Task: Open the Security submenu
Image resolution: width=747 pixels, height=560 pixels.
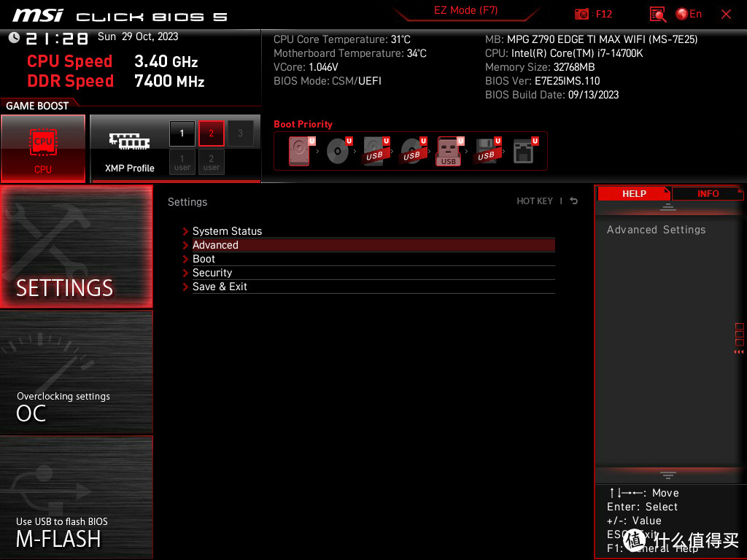Action: [373, 273]
